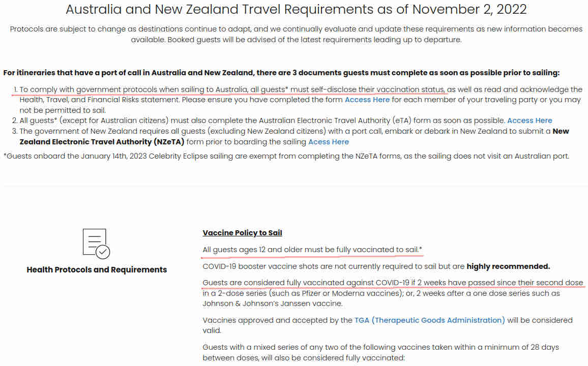Click the Australia and New Zealand Travel Requirements title

[x=296, y=9]
